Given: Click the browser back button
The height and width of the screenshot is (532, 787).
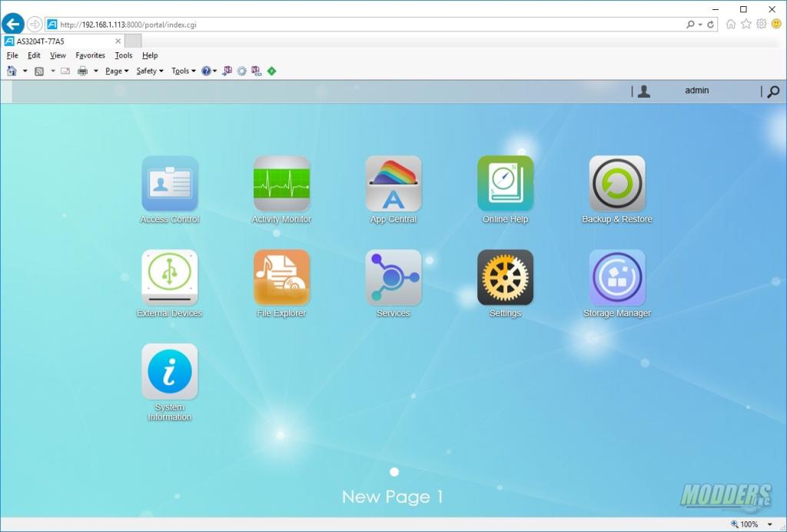Looking at the screenshot, I should coord(13,24).
